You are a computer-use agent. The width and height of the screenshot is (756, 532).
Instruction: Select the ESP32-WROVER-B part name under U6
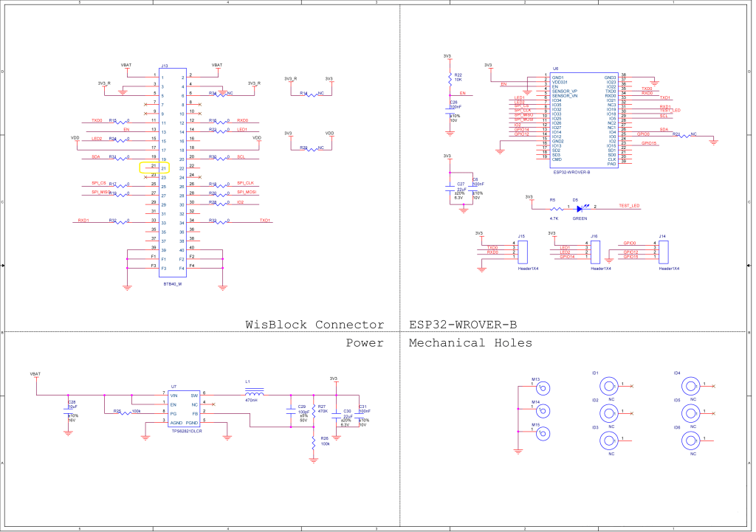click(x=571, y=173)
